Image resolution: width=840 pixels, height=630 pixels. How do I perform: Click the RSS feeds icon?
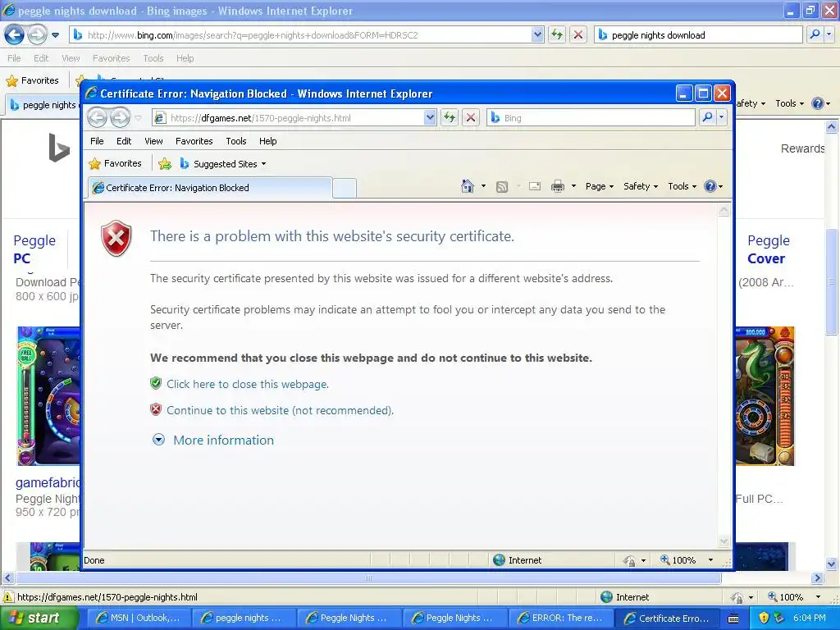[502, 186]
